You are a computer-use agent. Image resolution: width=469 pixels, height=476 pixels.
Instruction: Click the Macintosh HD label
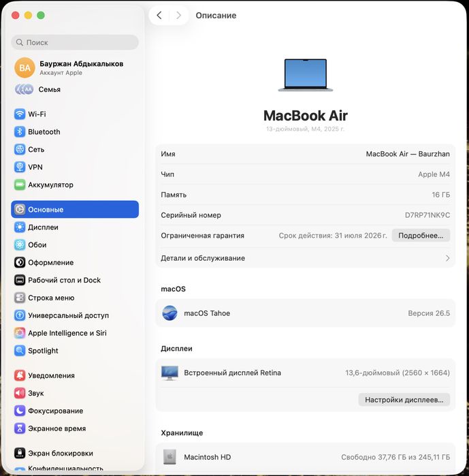click(x=208, y=457)
